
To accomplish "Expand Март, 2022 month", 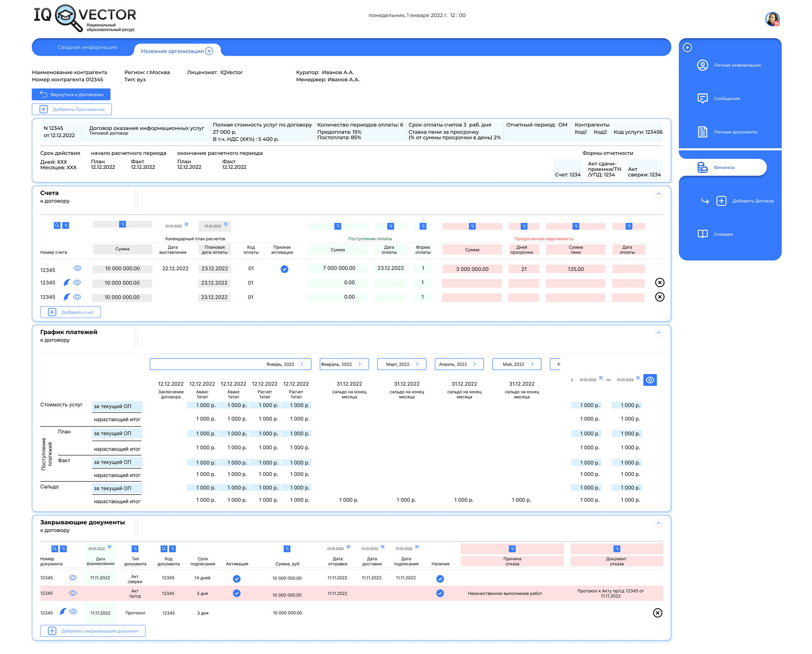I will tap(417, 364).
